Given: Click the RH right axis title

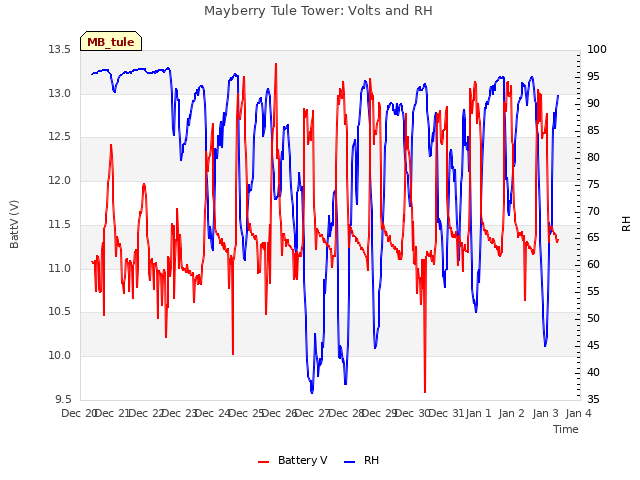Looking at the screenshot, I should point(626,224).
